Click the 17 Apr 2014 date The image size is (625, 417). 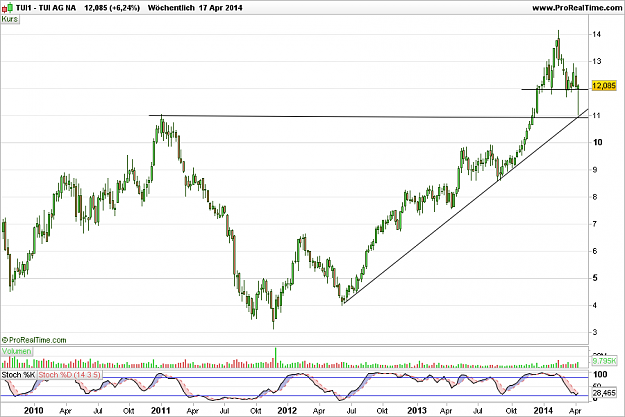pyautogui.click(x=220, y=8)
